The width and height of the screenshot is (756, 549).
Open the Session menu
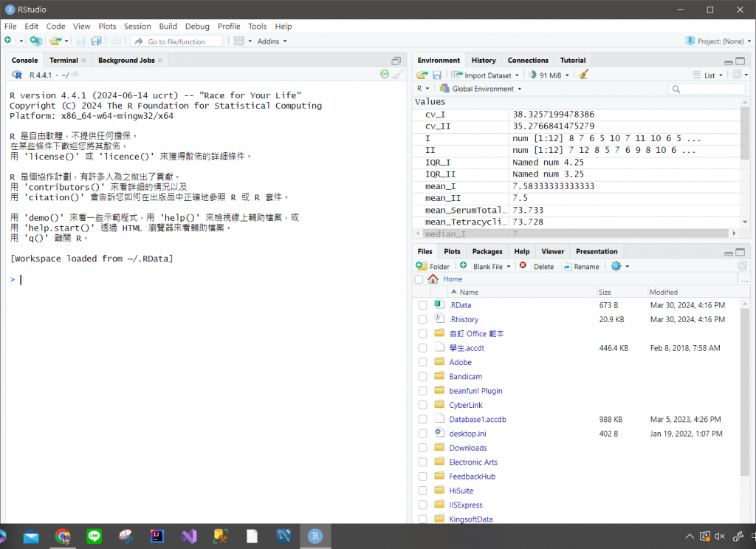coord(137,27)
